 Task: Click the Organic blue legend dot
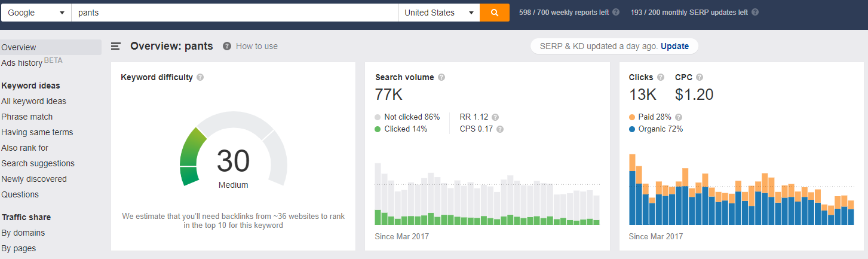(632, 129)
